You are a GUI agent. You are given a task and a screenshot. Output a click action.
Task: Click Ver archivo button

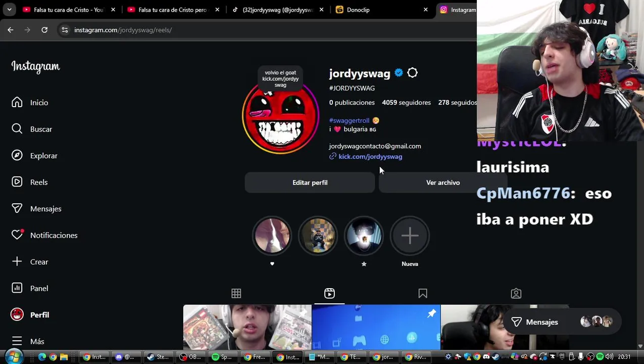click(x=443, y=183)
